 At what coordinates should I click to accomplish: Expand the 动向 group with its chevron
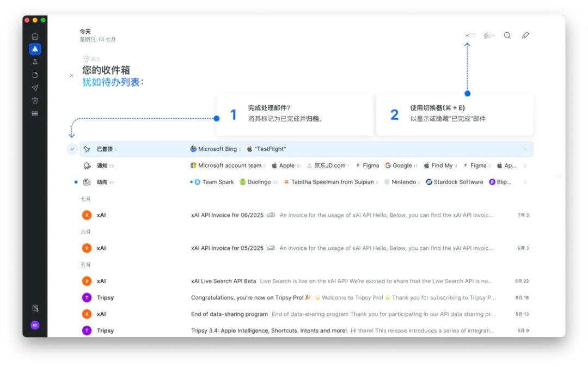[x=525, y=182]
